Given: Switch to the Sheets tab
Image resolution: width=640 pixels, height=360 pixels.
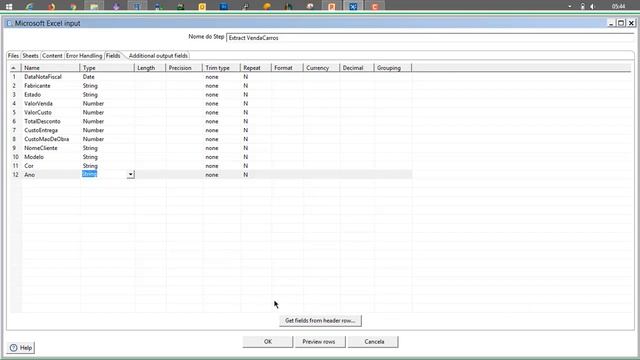Looking at the screenshot, I should (x=30, y=56).
